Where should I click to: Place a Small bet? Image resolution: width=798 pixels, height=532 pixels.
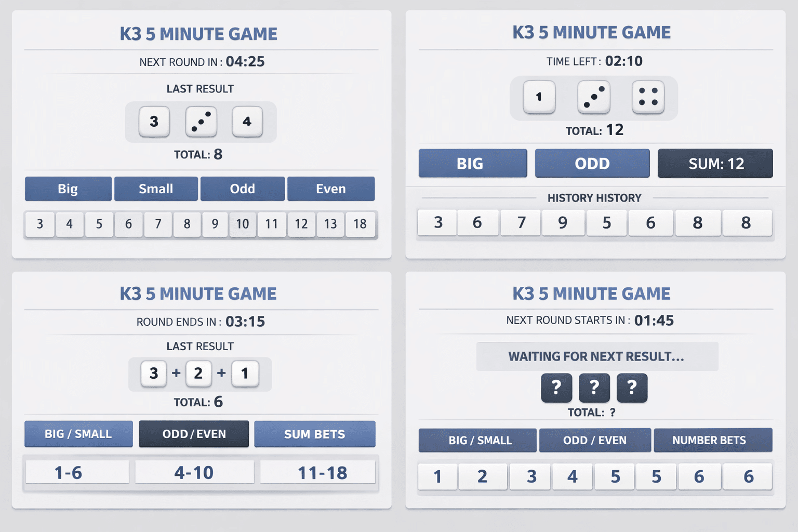156,189
